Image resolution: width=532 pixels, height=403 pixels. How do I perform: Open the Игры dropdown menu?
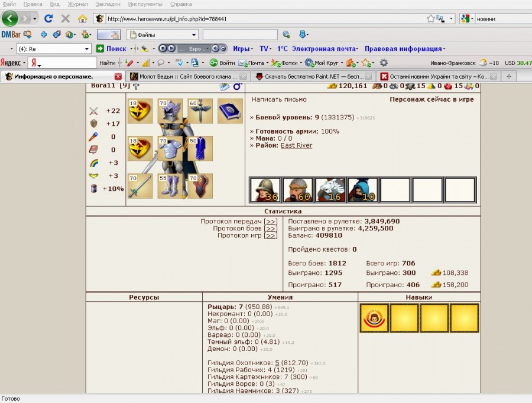[x=243, y=48]
